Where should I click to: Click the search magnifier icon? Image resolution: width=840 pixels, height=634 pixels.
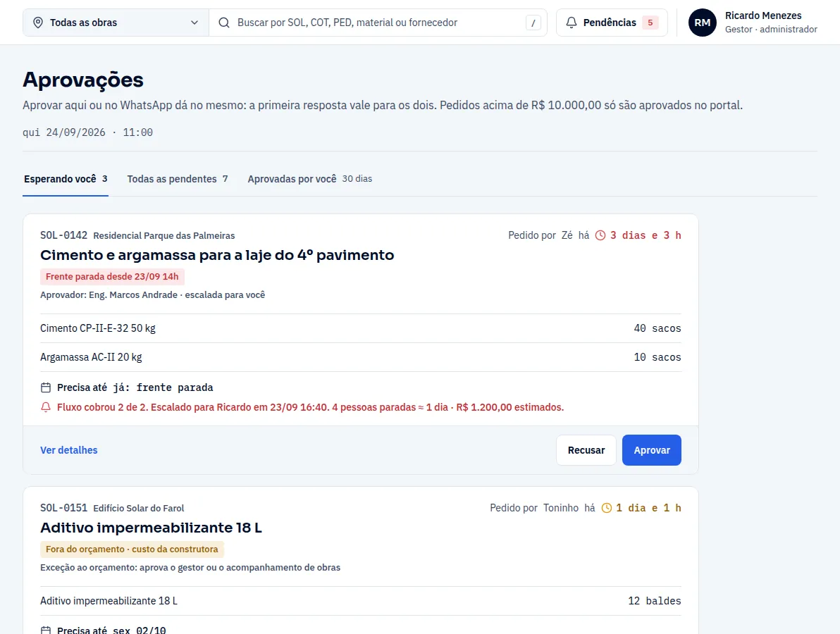(x=224, y=23)
